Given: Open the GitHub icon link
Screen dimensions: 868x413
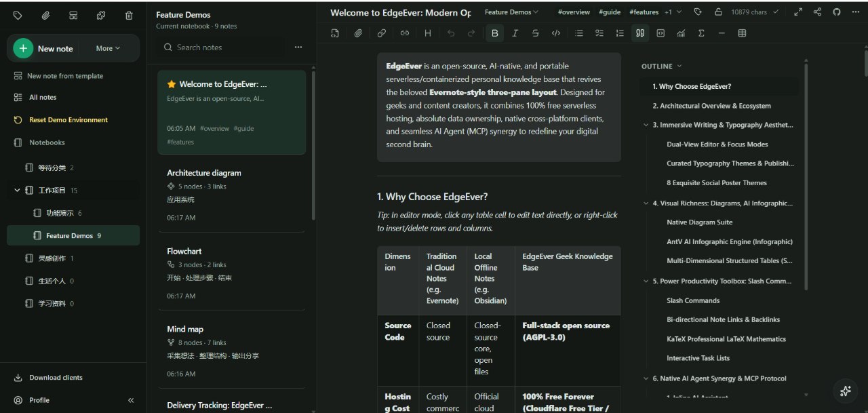Looking at the screenshot, I should 837,12.
